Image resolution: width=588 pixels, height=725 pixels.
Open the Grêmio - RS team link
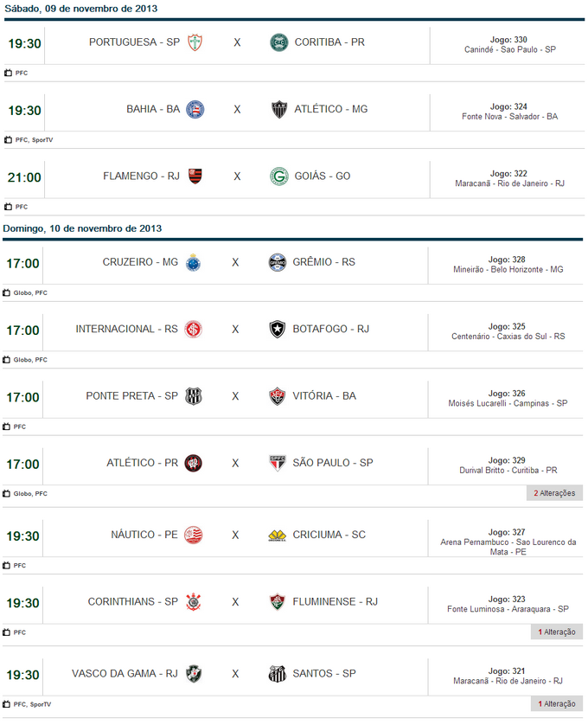pyautogui.click(x=323, y=262)
